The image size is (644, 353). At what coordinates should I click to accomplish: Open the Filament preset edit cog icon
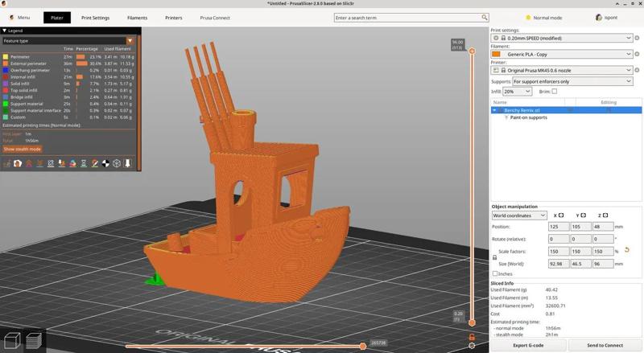click(x=637, y=54)
